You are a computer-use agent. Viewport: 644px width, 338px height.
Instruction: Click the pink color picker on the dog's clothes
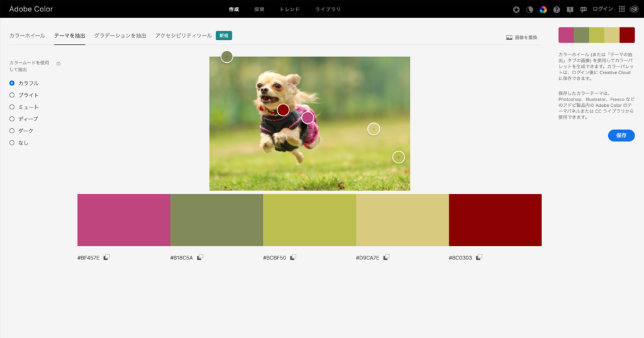click(x=308, y=117)
